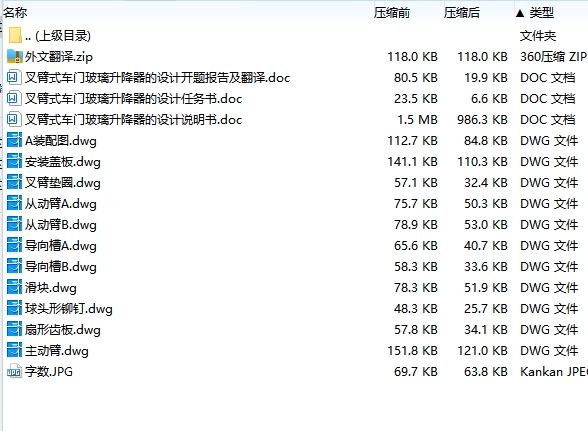Click the 58.3 KB size value
The image size is (588, 431).
416,266
